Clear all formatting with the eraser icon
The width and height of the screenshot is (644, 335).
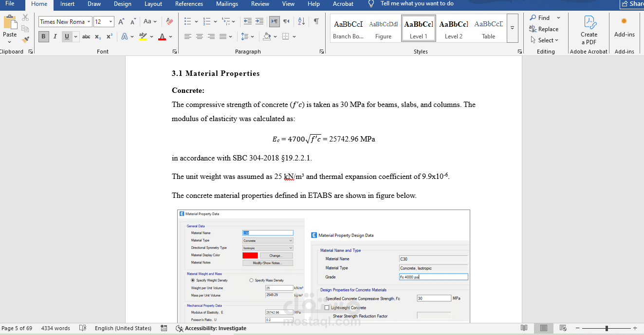[x=169, y=21]
